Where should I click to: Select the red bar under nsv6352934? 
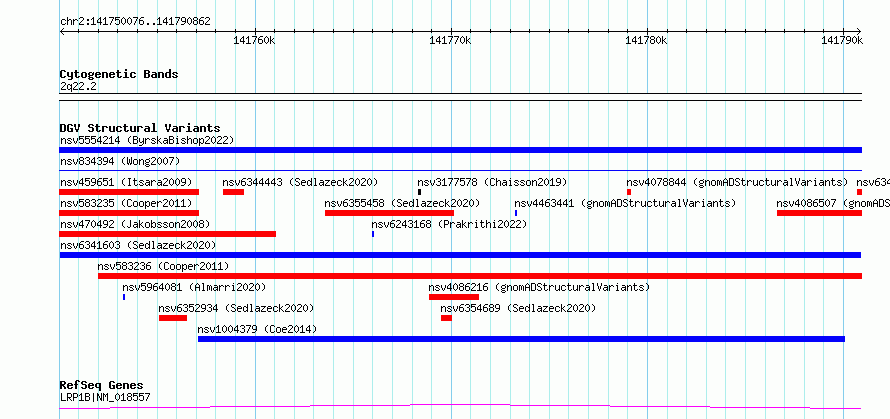[x=173, y=318]
